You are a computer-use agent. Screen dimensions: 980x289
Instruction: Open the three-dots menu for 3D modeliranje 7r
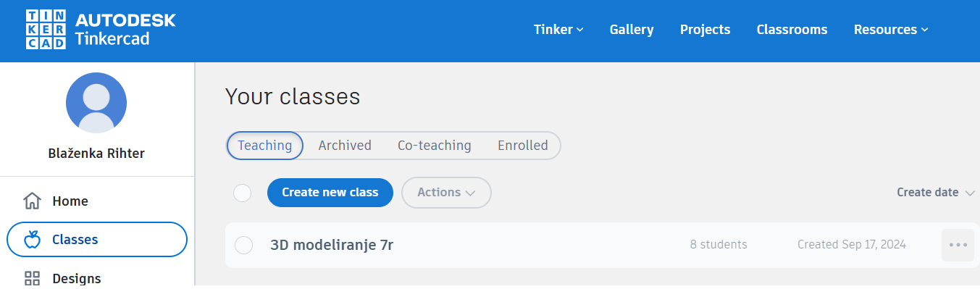[958, 245]
